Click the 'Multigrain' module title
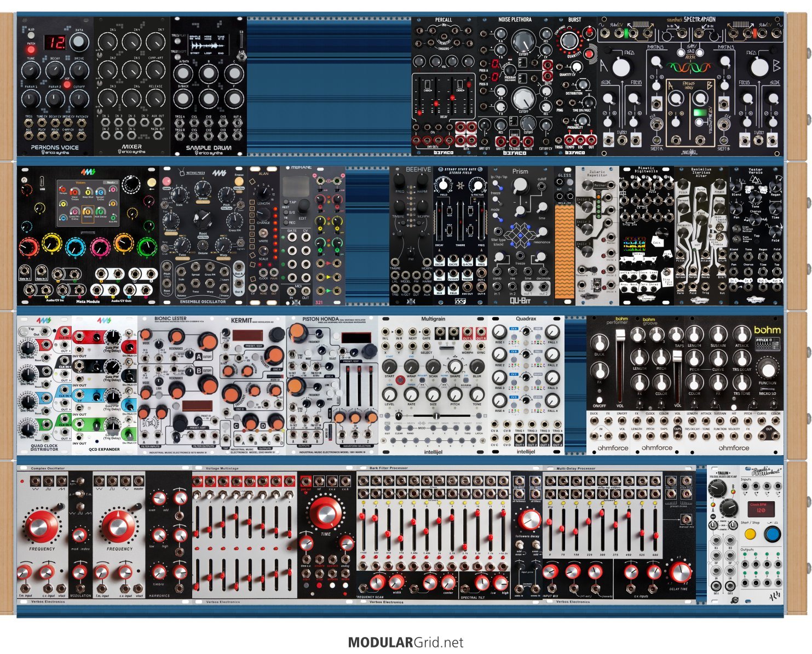The height and width of the screenshot is (654, 812). click(x=433, y=319)
